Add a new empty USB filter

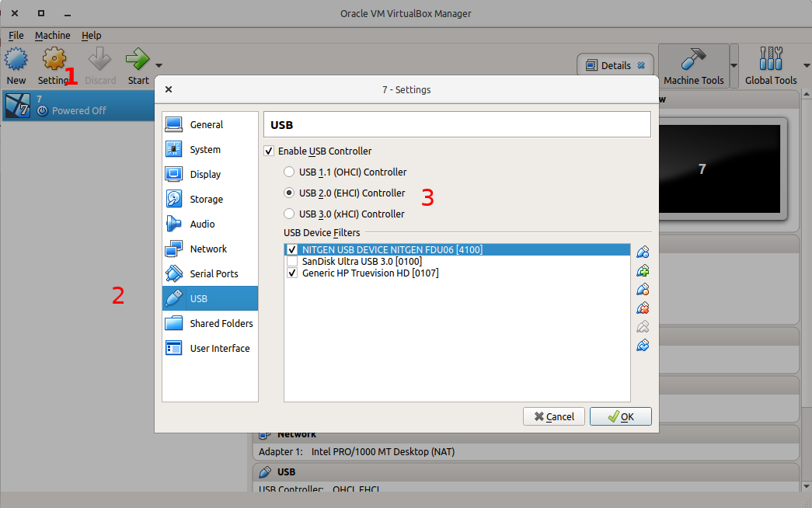[643, 252]
